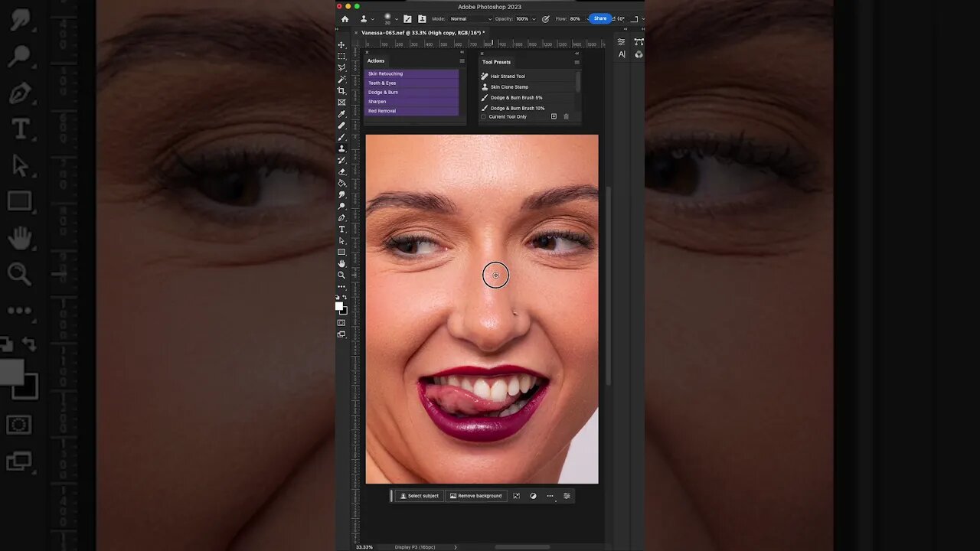Select the Magic Wand tool

(341, 79)
